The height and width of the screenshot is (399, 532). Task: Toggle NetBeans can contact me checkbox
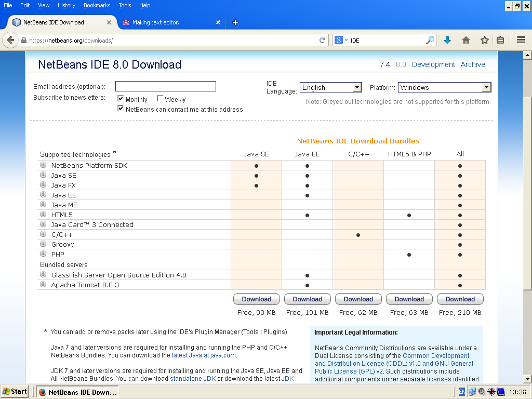tap(121, 109)
